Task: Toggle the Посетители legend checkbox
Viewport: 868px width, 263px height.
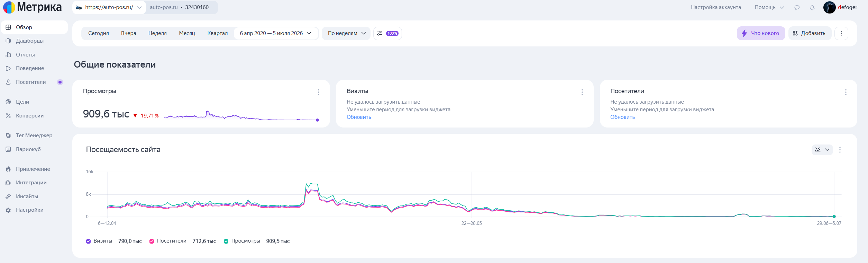Action: 152,241
